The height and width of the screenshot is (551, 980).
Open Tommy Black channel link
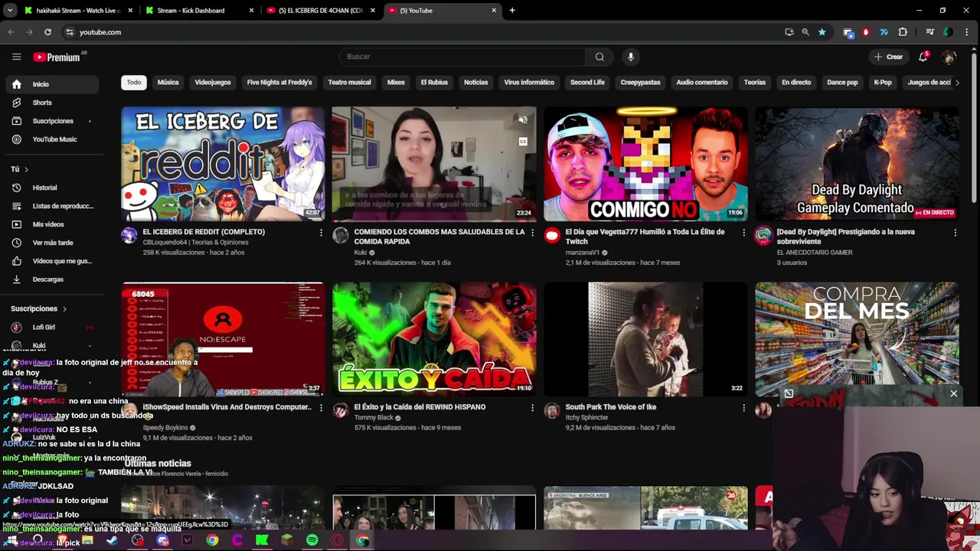[374, 418]
